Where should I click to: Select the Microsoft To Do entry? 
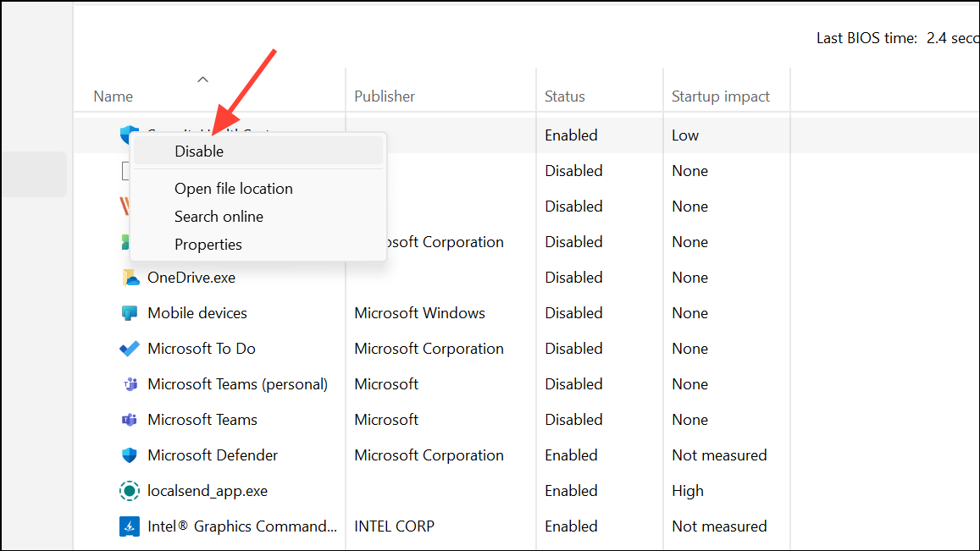click(x=202, y=349)
